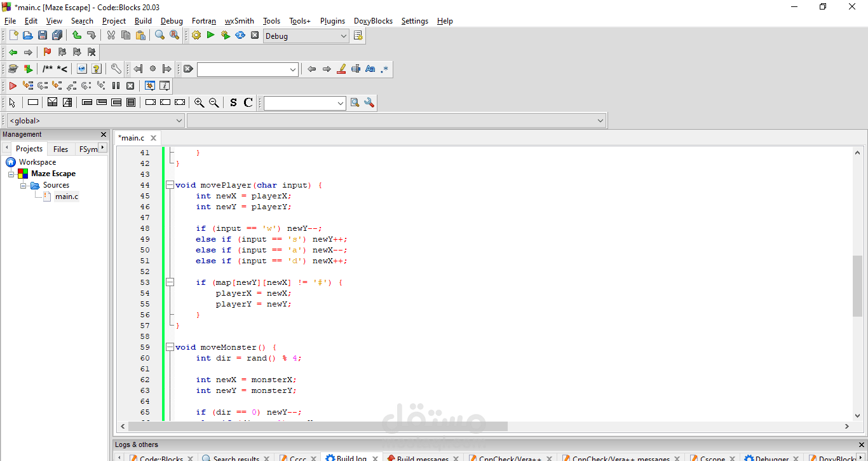Click the Build and run icon

pyautogui.click(x=226, y=36)
